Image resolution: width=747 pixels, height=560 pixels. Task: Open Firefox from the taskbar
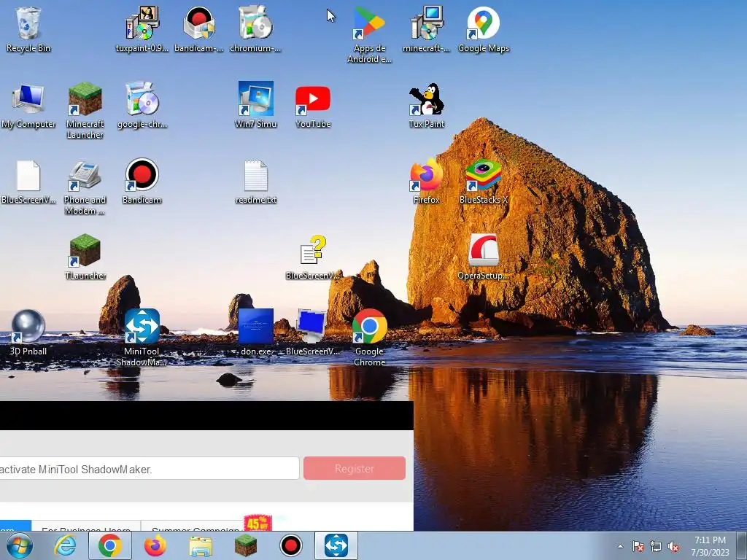(155, 545)
